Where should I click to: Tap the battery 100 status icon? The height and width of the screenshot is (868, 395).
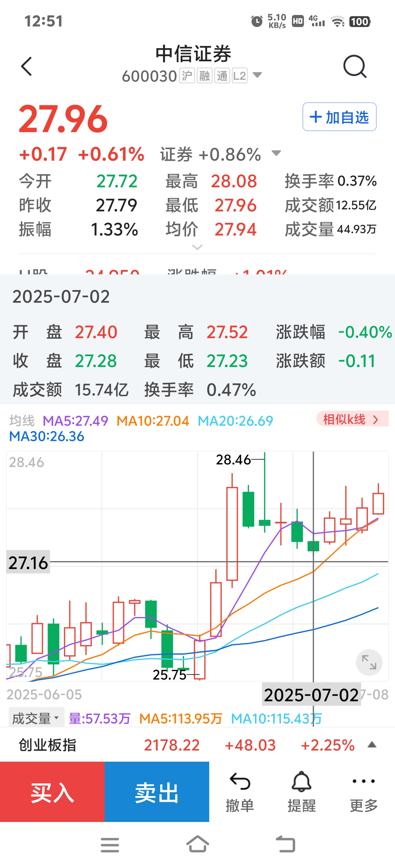[360, 22]
